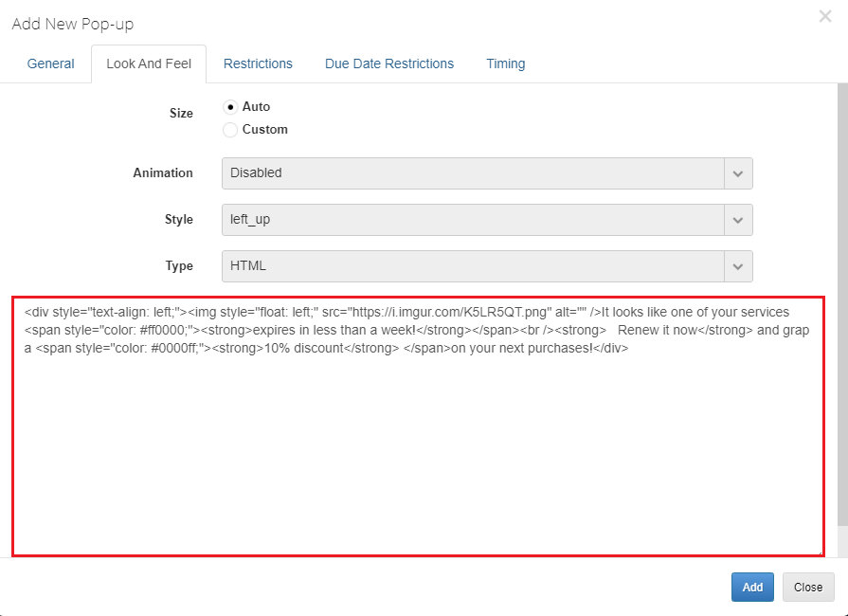Image resolution: width=848 pixels, height=616 pixels.
Task: Click the Size field label
Action: pos(181,113)
